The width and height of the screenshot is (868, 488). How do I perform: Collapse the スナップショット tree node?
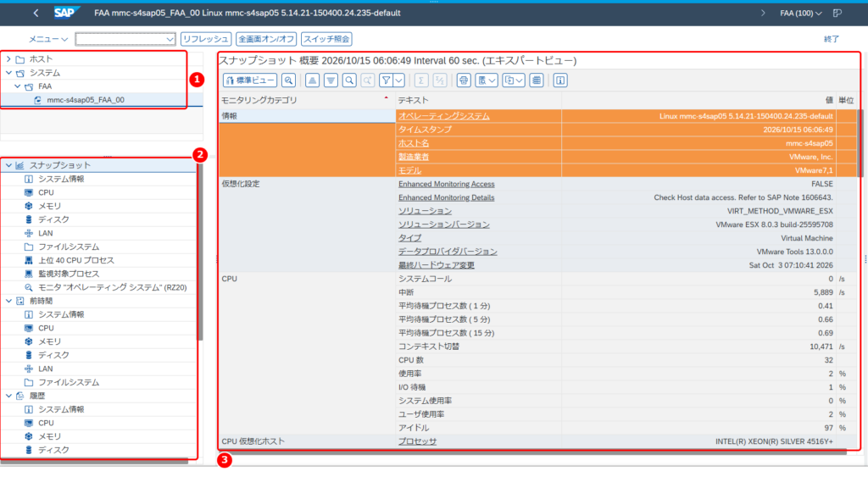(x=8, y=165)
